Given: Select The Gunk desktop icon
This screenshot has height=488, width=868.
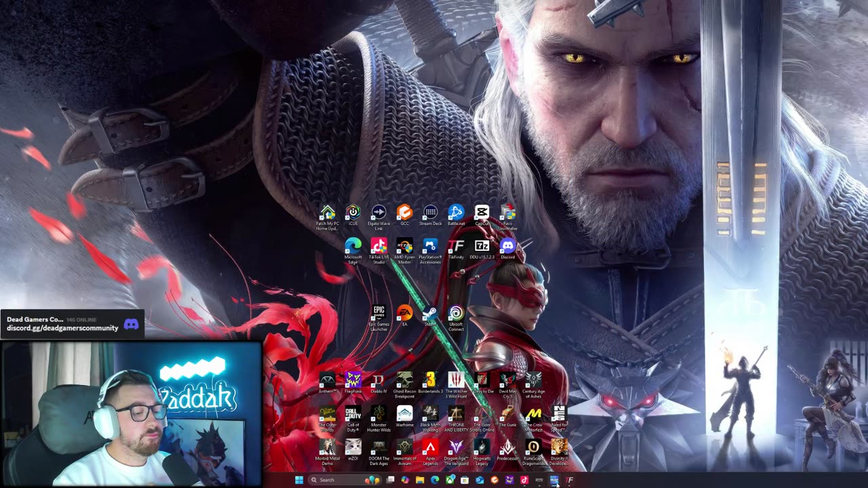Looking at the screenshot, I should (507, 418).
